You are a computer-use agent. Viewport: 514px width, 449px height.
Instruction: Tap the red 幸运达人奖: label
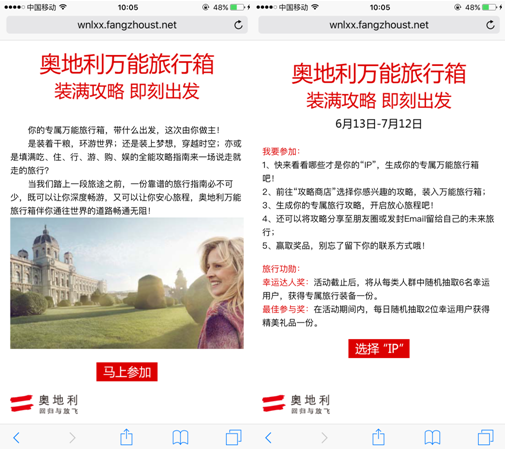286,283
